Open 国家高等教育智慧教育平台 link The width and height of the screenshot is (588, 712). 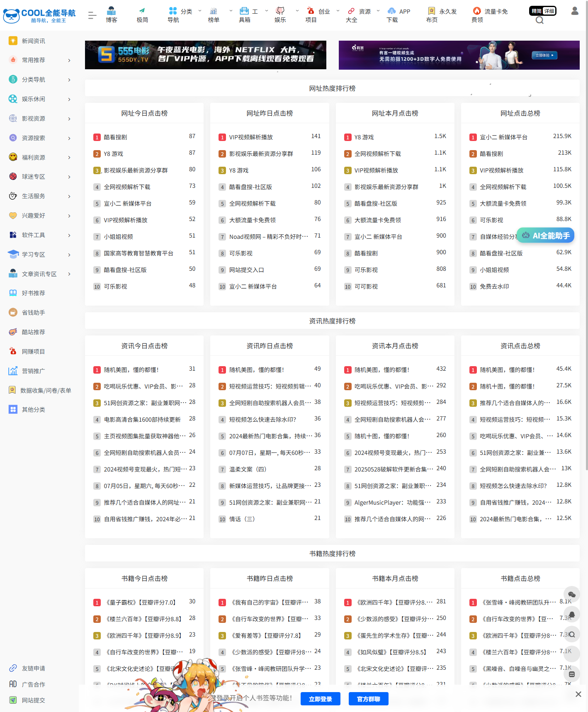point(138,253)
